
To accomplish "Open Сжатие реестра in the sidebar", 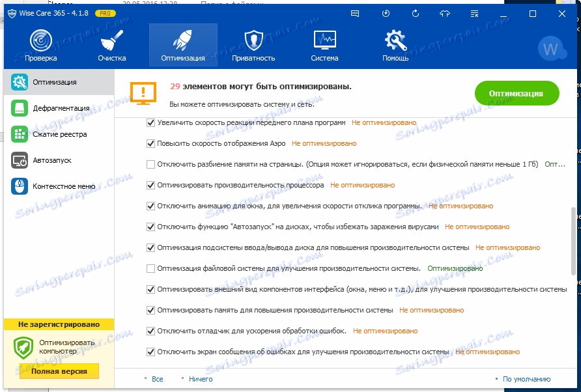I will [x=59, y=134].
